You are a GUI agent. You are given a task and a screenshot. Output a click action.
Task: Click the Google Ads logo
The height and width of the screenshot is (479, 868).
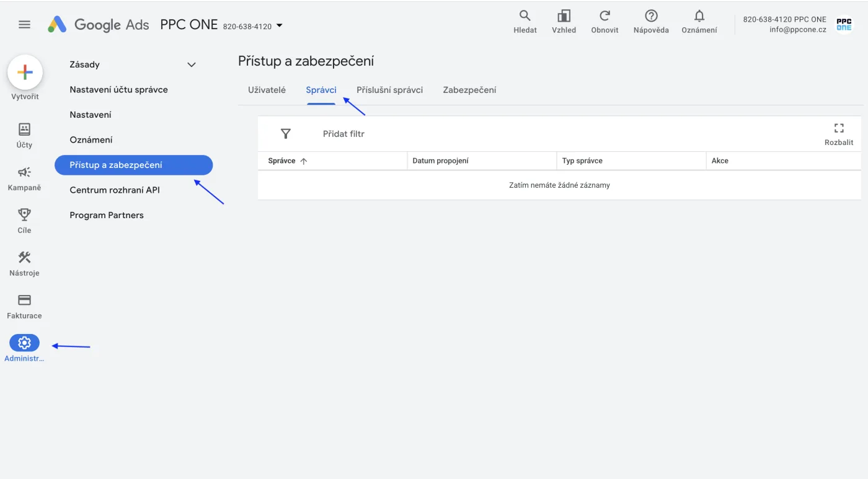pyautogui.click(x=99, y=25)
